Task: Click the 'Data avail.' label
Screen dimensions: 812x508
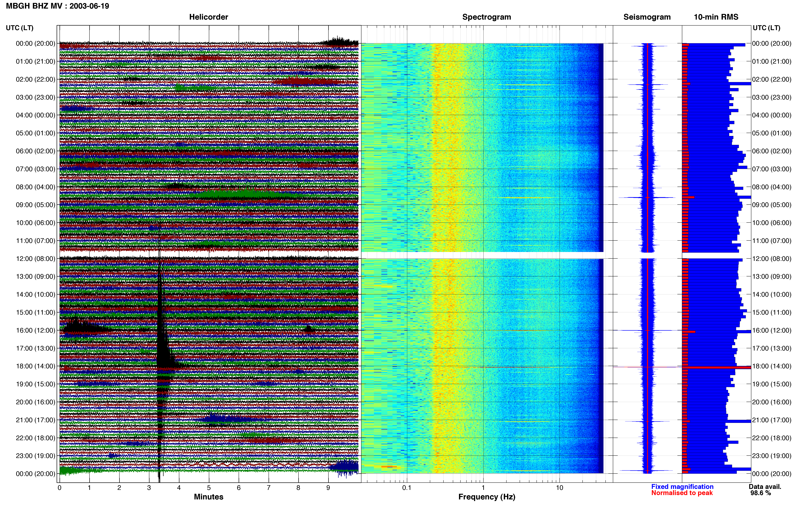Action: [765, 487]
